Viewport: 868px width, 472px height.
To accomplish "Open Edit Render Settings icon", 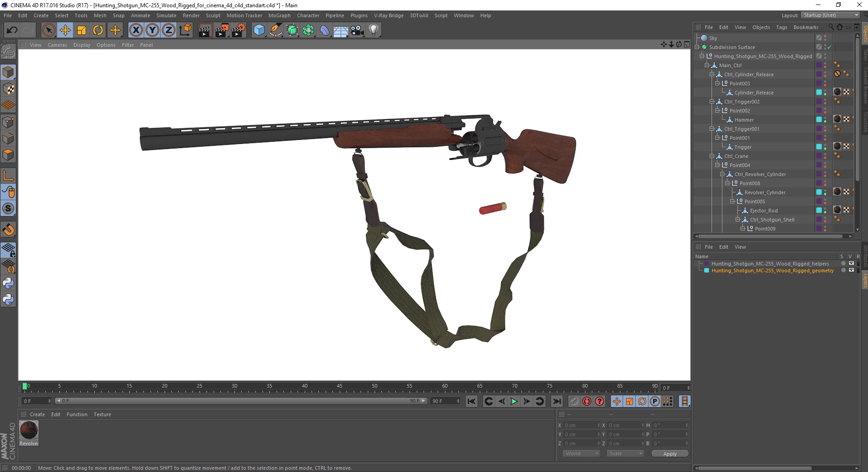I will [239, 30].
